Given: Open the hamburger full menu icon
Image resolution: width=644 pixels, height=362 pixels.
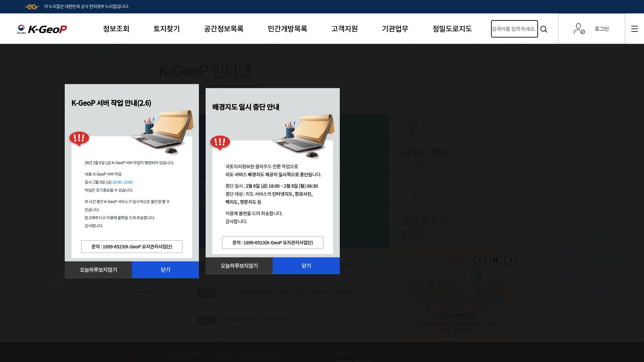Looking at the screenshot, I should click(x=635, y=29).
